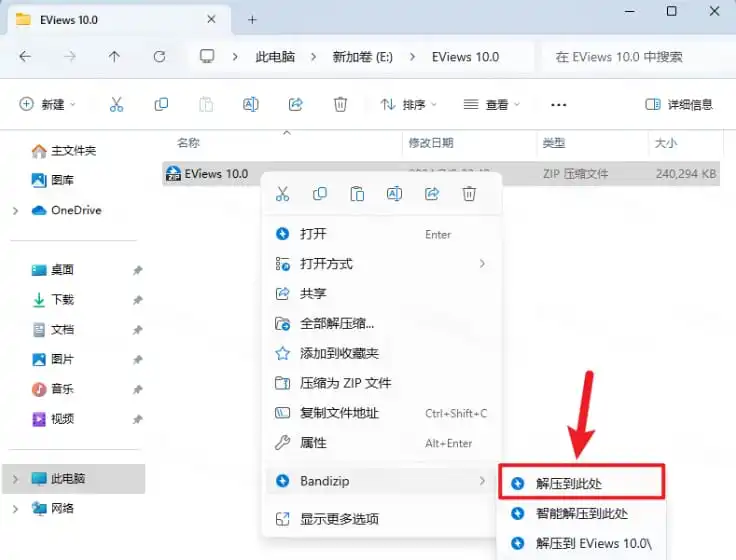The height and width of the screenshot is (560, 736).
Task: Open the 新建 dropdown
Action: tap(47, 104)
